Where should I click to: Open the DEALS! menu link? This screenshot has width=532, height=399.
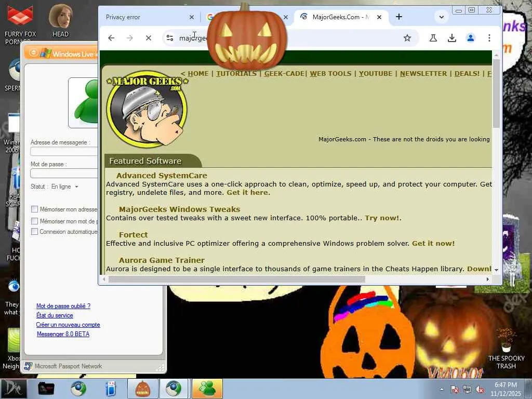[467, 74]
